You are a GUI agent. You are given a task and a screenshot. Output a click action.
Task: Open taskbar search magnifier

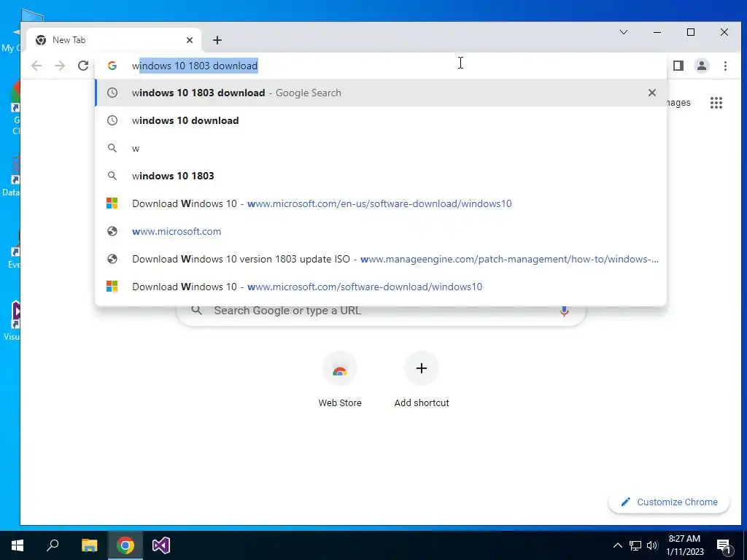[x=53, y=545]
